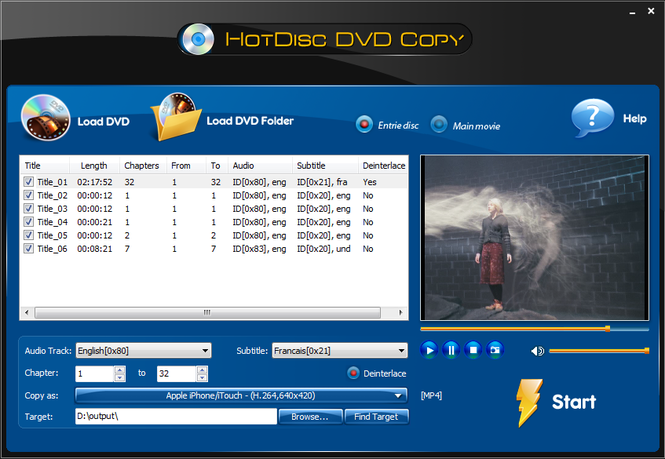Click the Deinterlace column header
Image resolution: width=665 pixels, height=459 pixels.
[x=383, y=165]
